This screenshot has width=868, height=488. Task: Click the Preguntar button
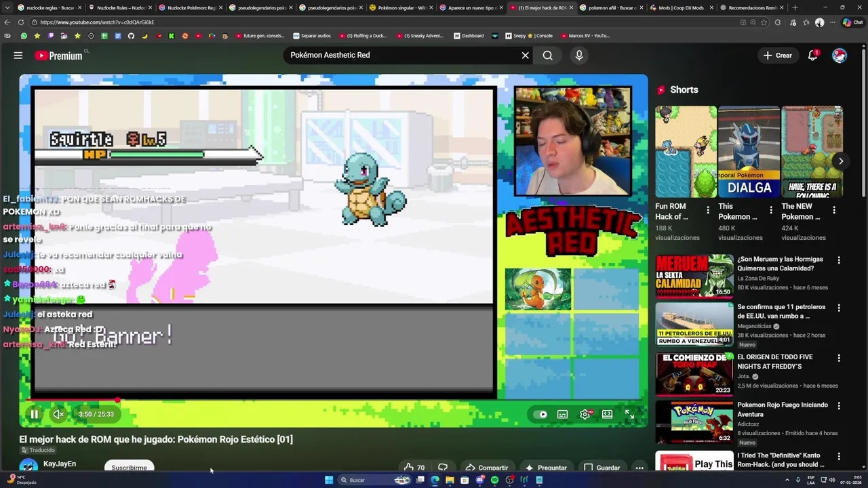546,468
